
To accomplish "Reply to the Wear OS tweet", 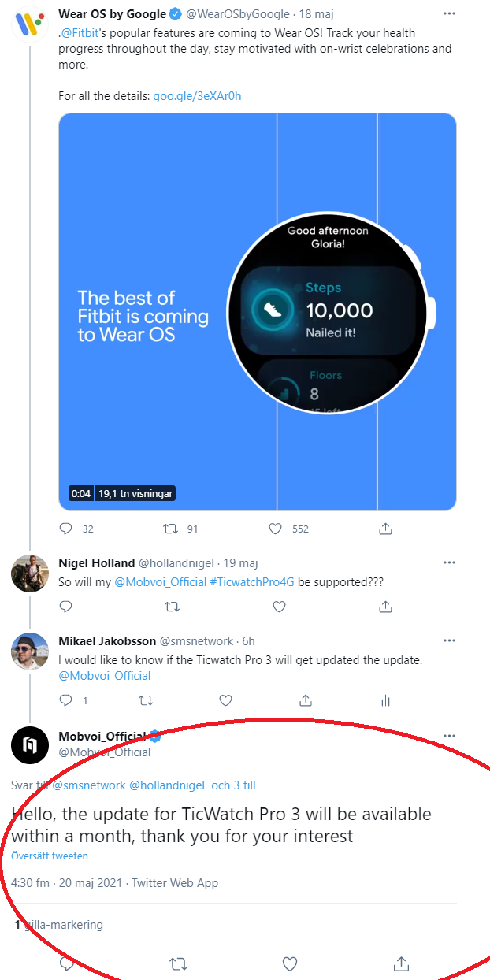I will [x=66, y=529].
